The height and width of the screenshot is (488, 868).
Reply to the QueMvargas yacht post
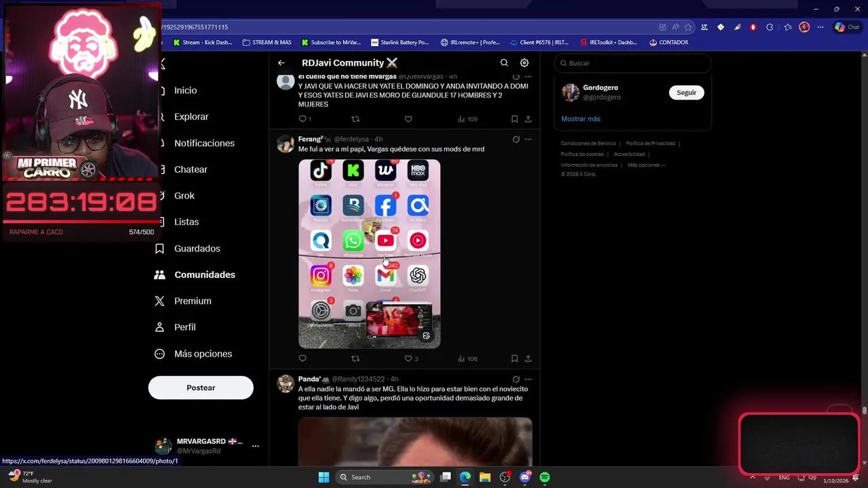pyautogui.click(x=304, y=119)
